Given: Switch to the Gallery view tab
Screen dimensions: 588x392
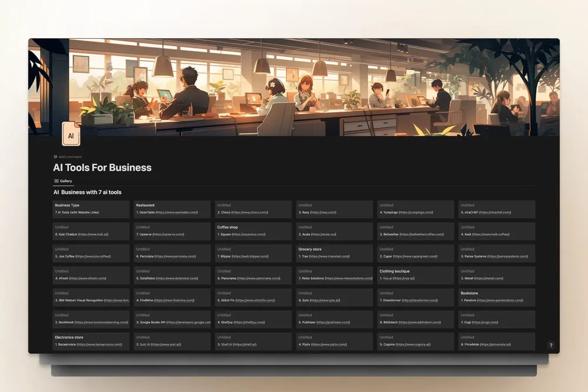Looking at the screenshot, I should [63, 181].
